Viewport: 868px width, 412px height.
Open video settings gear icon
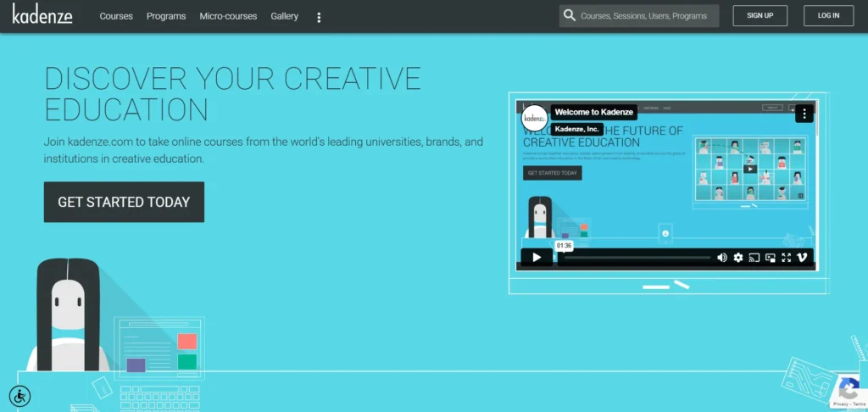738,258
